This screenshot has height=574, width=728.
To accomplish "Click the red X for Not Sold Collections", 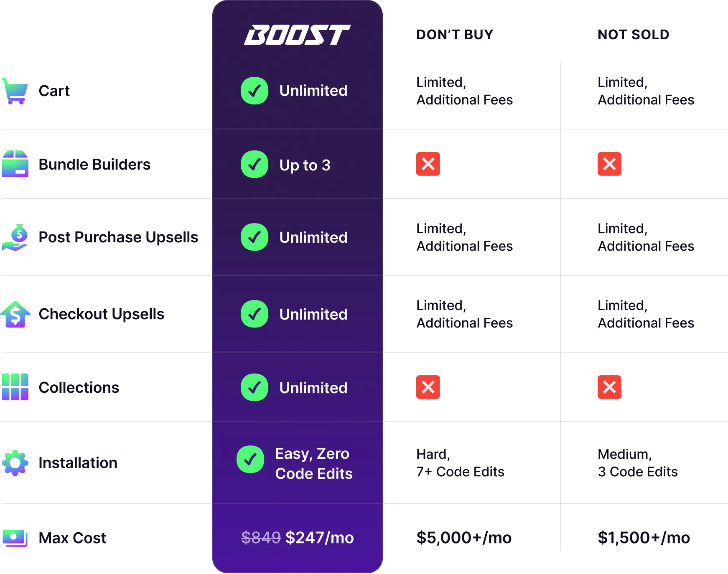I will tap(609, 387).
